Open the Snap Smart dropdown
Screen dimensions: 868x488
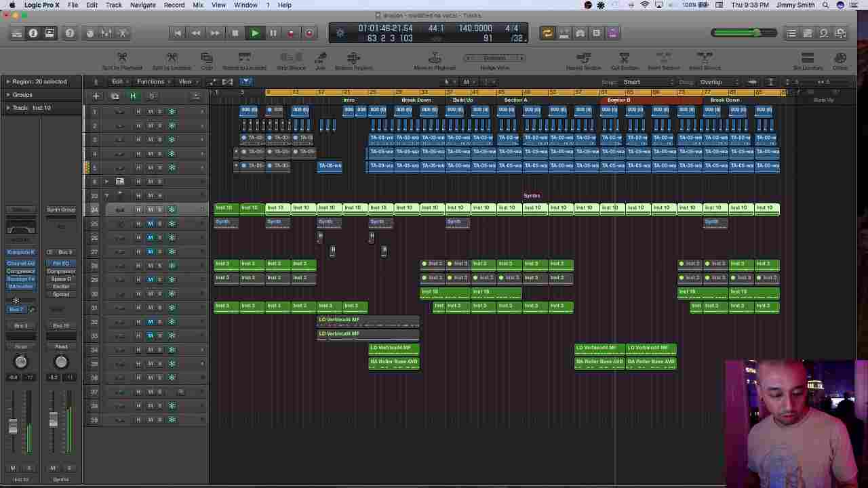point(648,82)
